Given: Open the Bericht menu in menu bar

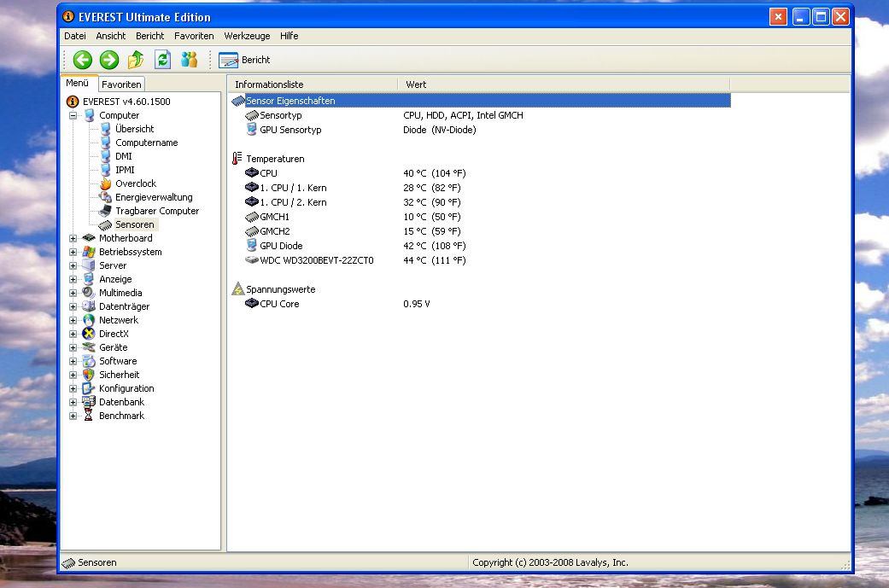Looking at the screenshot, I should [149, 36].
